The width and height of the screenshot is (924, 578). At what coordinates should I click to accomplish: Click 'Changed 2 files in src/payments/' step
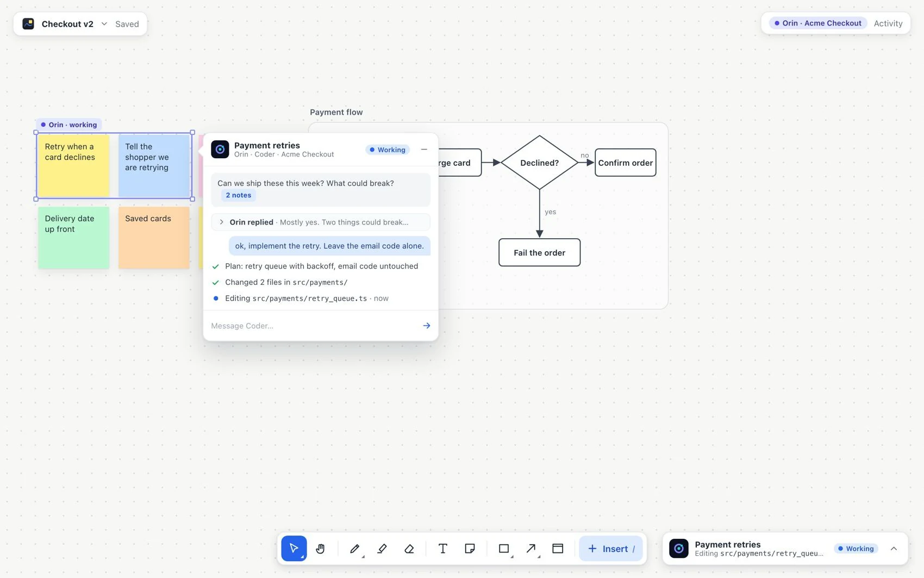point(286,282)
